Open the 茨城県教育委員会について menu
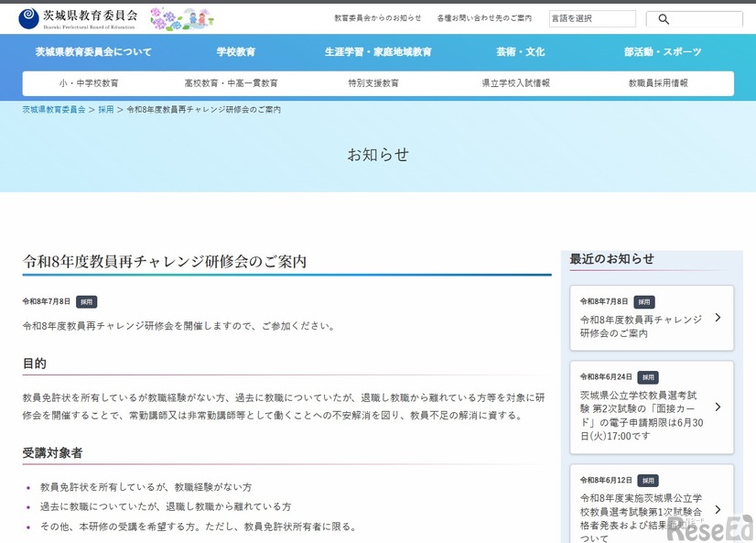This screenshot has width=756, height=543. (93, 51)
